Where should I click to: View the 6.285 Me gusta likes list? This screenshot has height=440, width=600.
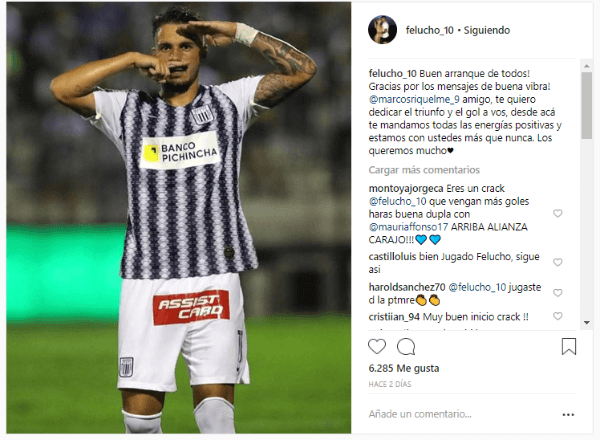(404, 368)
